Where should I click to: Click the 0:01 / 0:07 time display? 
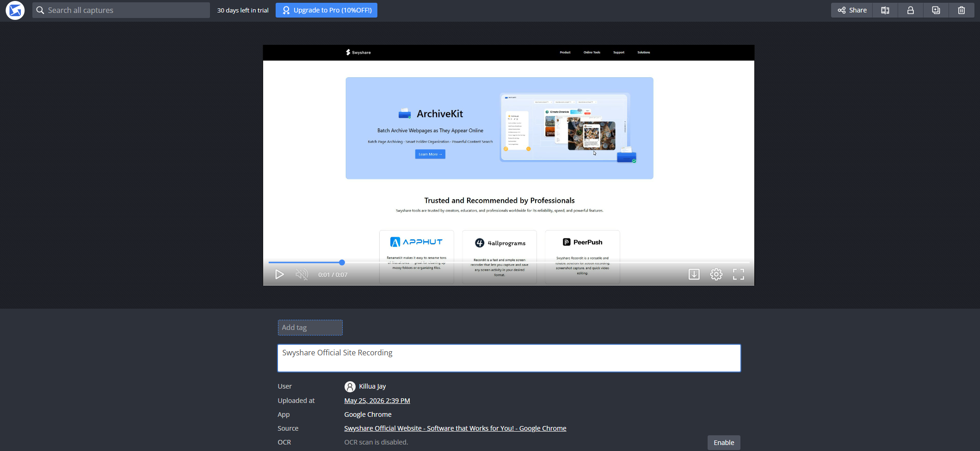pos(333,274)
